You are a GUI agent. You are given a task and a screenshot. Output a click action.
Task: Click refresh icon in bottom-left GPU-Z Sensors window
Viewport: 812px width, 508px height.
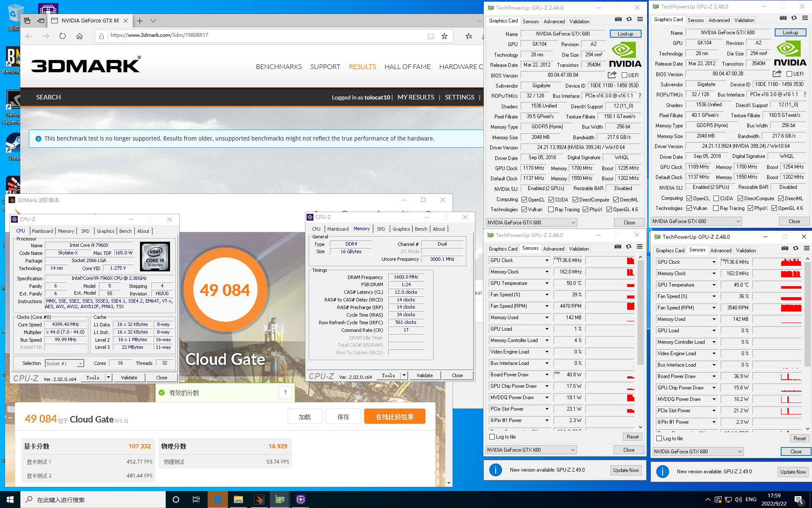click(x=628, y=247)
